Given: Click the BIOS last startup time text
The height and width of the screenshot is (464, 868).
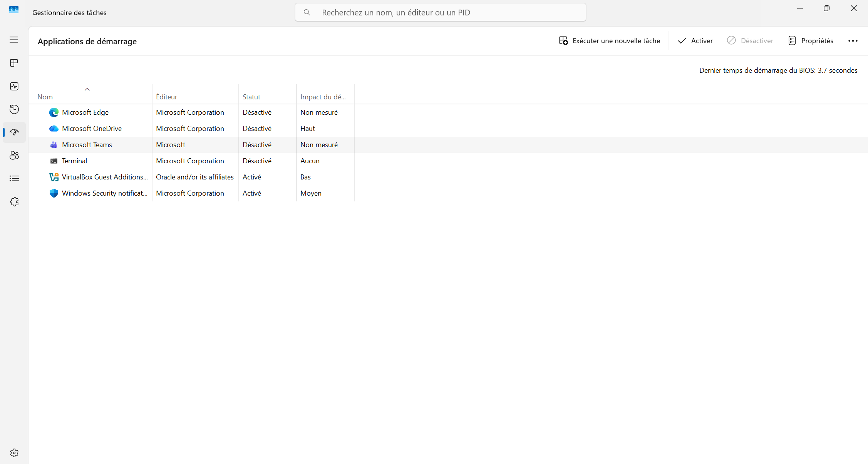Looking at the screenshot, I should 778,70.
